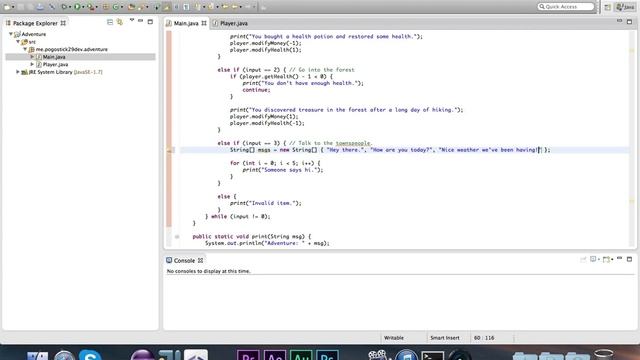Click the Display Selected Console icon
Screen dimensions: 640x360
[594, 259]
